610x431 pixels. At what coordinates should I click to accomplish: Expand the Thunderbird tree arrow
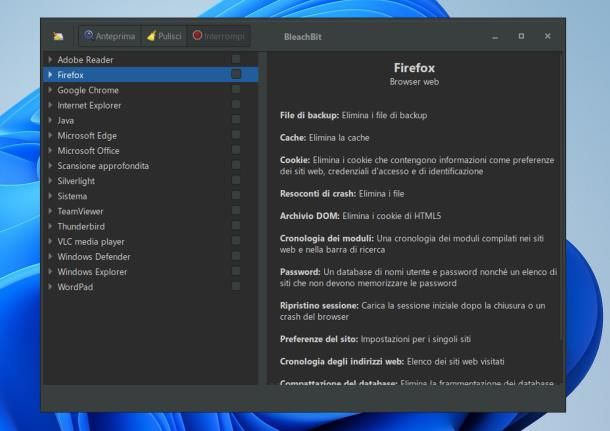click(50, 226)
